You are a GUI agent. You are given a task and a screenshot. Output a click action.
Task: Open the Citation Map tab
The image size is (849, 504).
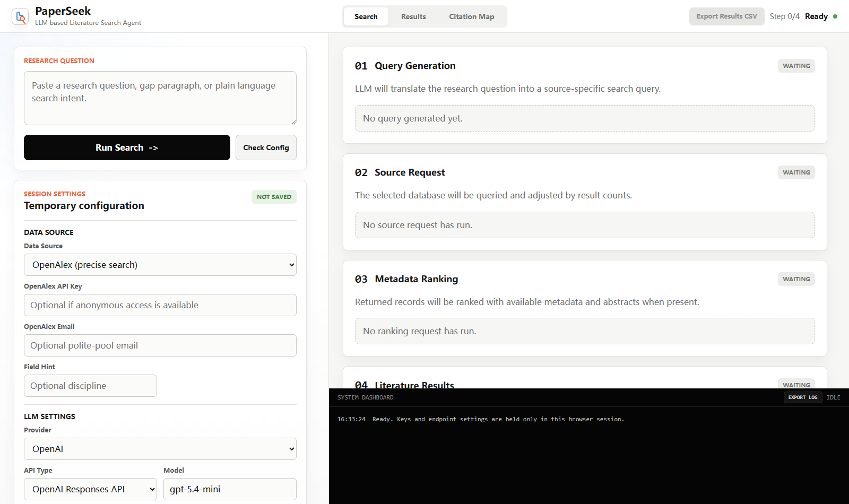tap(472, 16)
